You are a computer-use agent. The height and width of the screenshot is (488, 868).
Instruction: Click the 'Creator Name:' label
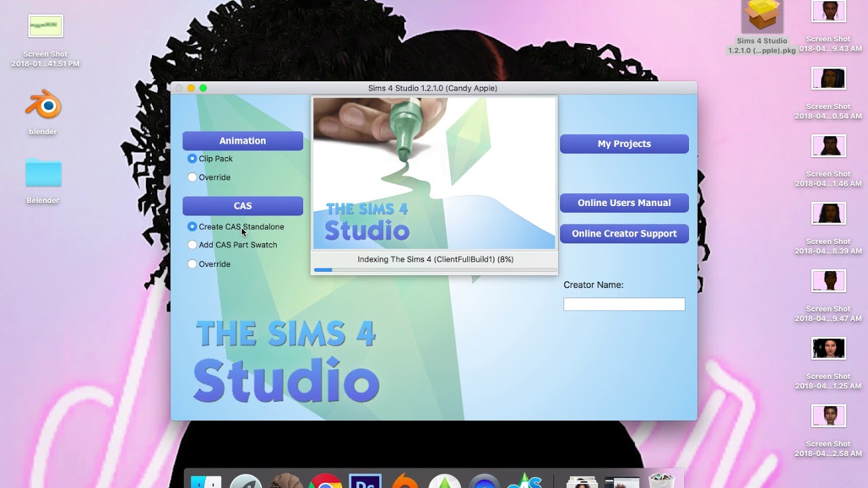pyautogui.click(x=593, y=285)
